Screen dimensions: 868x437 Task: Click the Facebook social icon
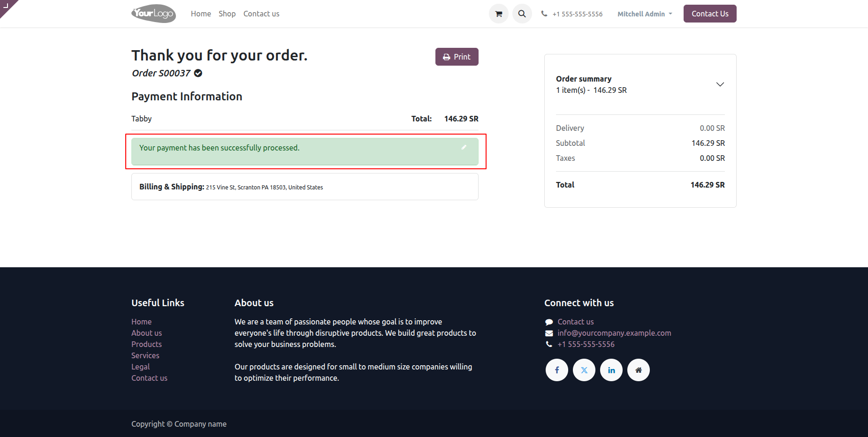coord(557,370)
